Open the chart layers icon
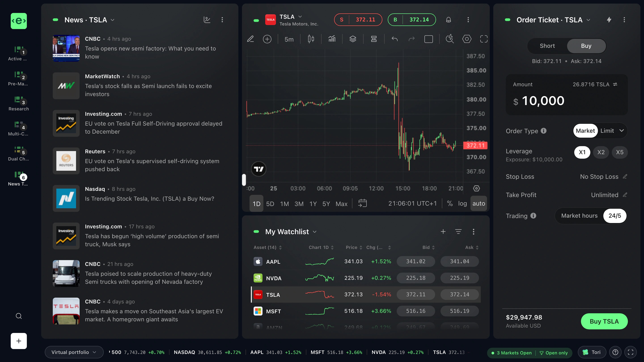The image size is (644, 362). click(353, 39)
